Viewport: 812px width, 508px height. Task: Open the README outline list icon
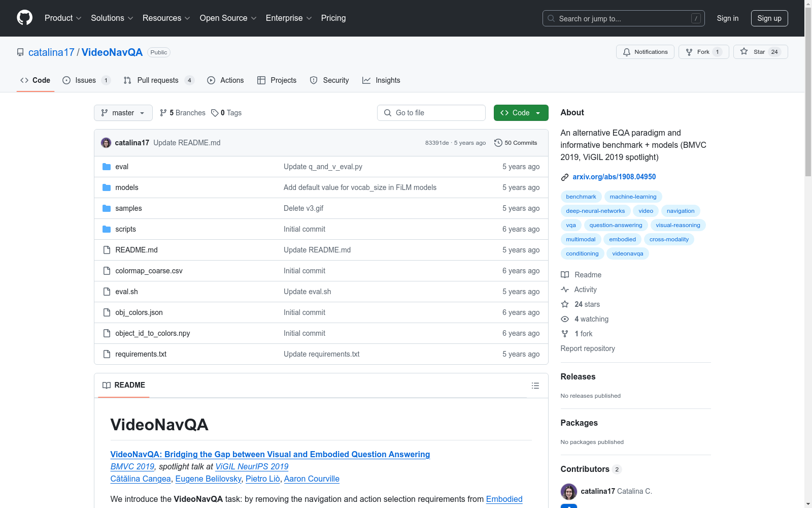pos(535,386)
